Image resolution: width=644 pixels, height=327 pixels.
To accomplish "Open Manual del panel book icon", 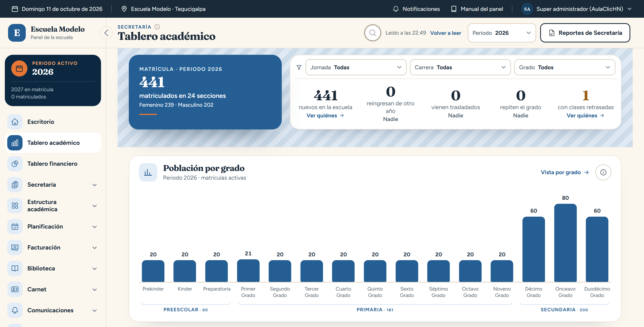I will [x=453, y=9].
